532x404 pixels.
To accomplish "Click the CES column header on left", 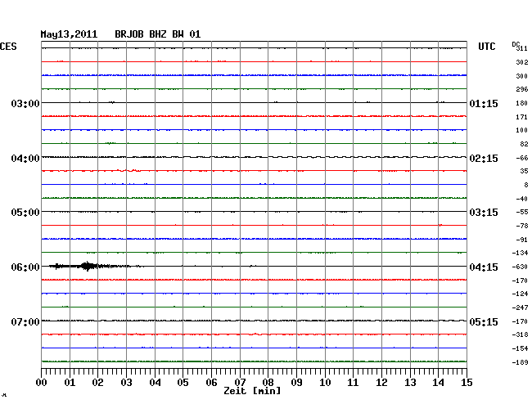I will coord(8,47).
